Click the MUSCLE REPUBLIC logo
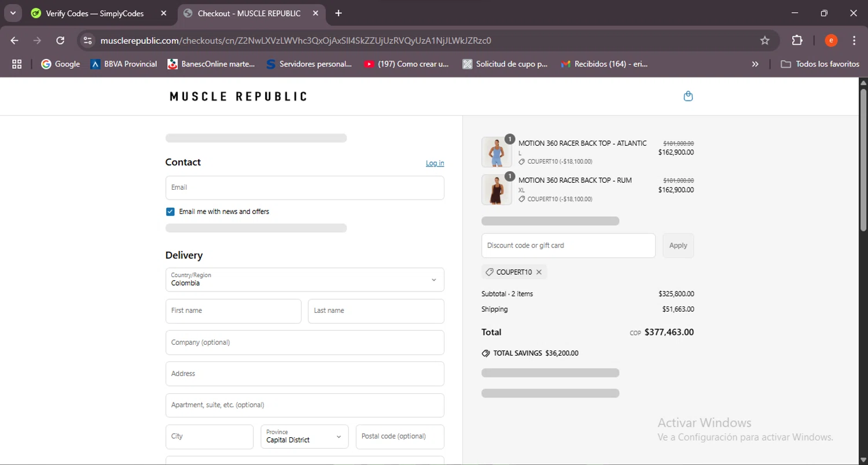The width and height of the screenshot is (868, 465). click(x=238, y=97)
